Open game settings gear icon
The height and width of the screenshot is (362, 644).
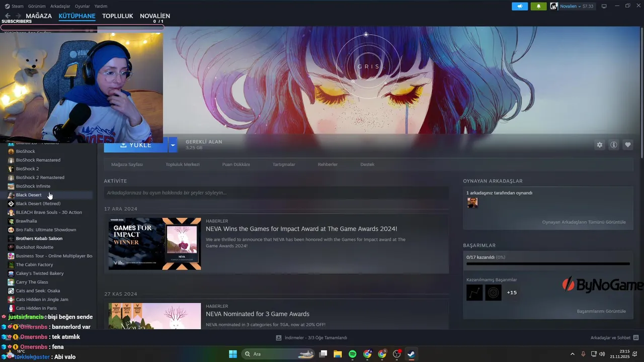(x=599, y=145)
